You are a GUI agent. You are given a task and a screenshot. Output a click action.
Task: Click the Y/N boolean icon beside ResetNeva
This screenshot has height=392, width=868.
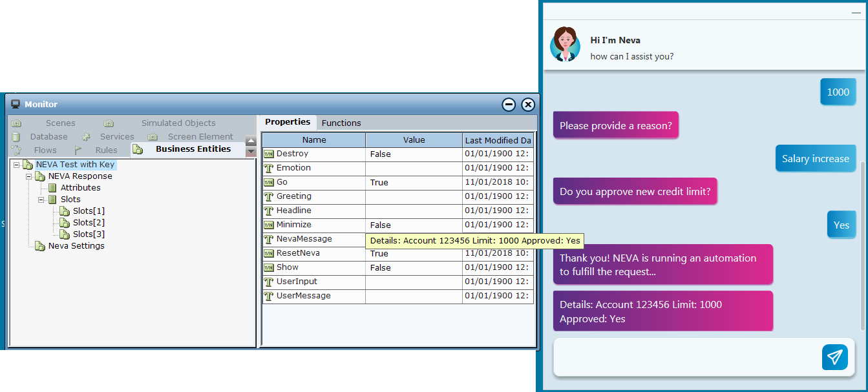[269, 253]
